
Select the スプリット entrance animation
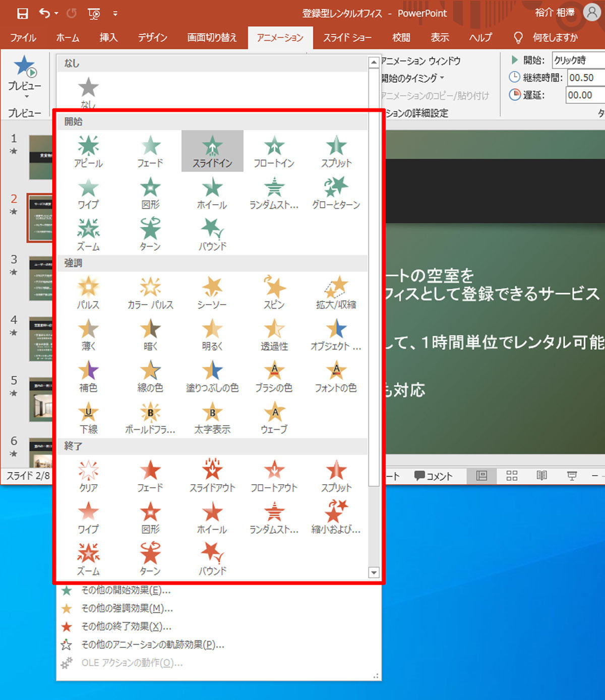pyautogui.click(x=336, y=151)
